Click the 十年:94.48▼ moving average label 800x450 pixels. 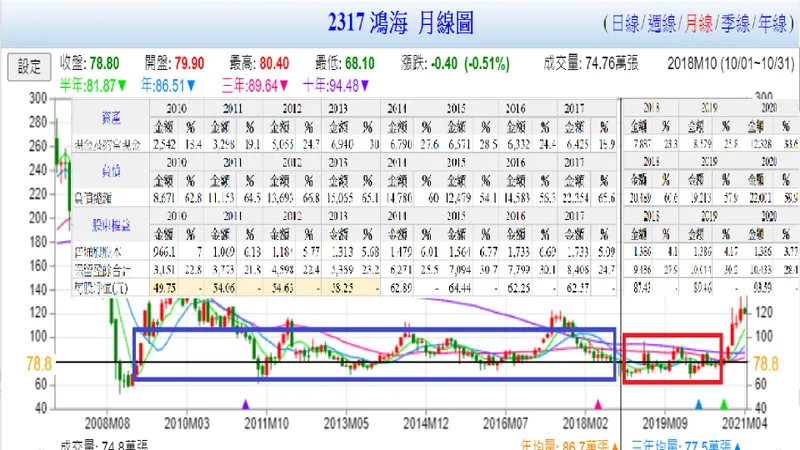point(336,85)
